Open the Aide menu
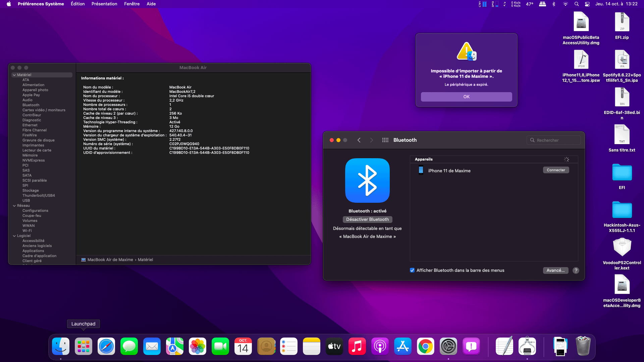The image size is (644, 362). [151, 4]
